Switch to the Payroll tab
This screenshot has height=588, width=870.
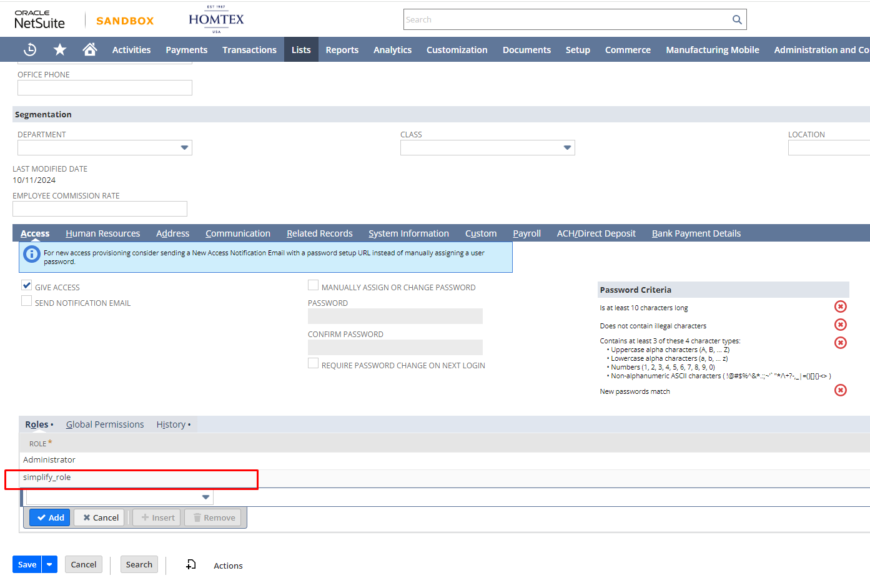tap(526, 233)
